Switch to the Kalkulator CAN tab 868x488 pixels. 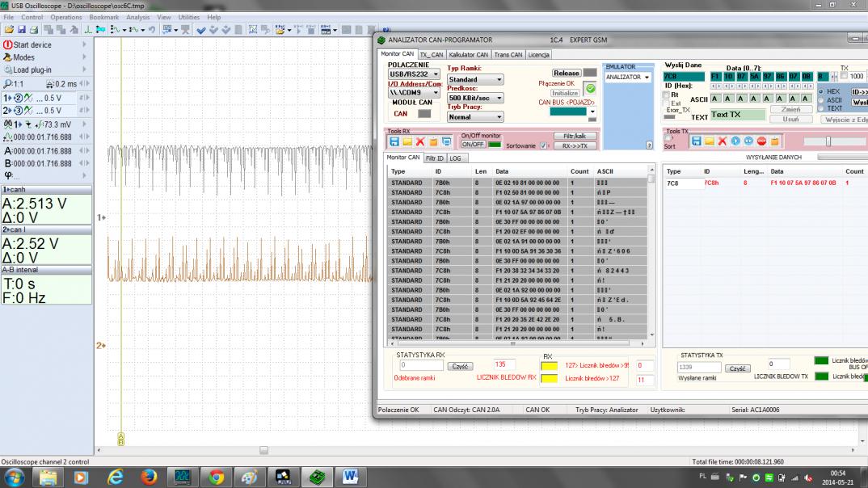[470, 55]
